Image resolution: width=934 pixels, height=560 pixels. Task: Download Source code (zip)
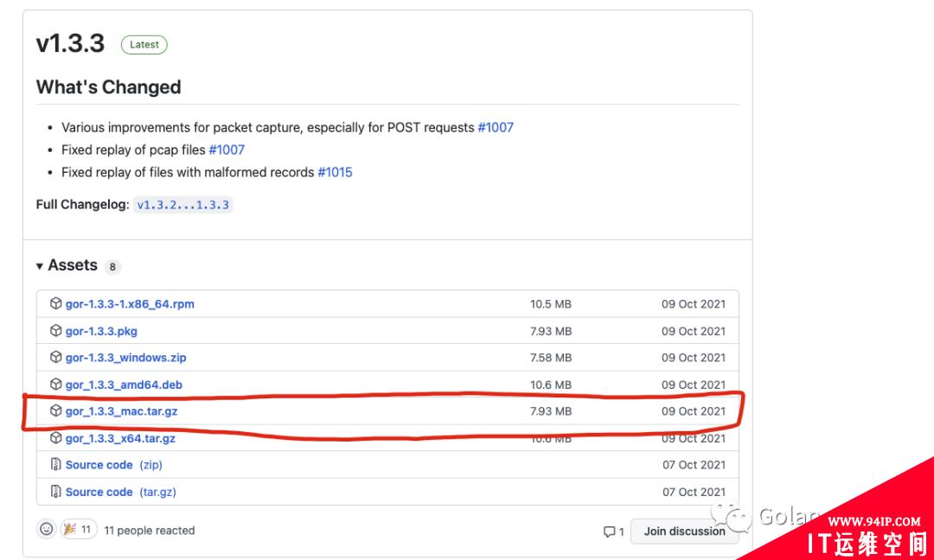pyautogui.click(x=114, y=465)
